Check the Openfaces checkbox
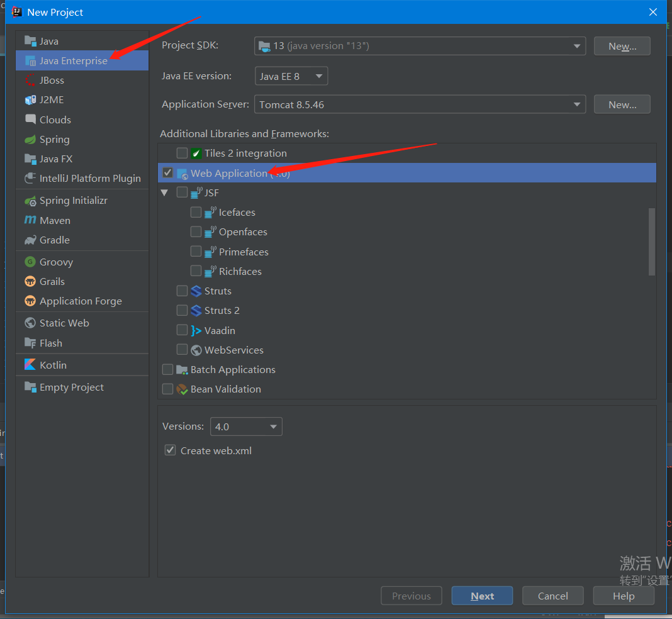This screenshot has width=672, height=619. click(x=196, y=231)
